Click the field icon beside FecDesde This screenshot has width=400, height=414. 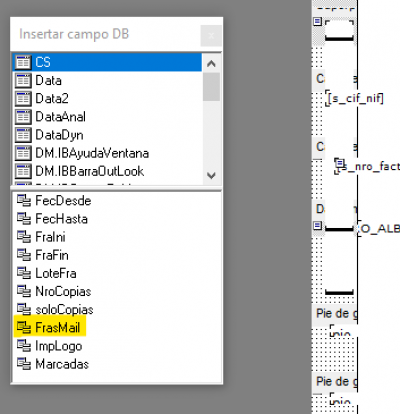click(24, 201)
